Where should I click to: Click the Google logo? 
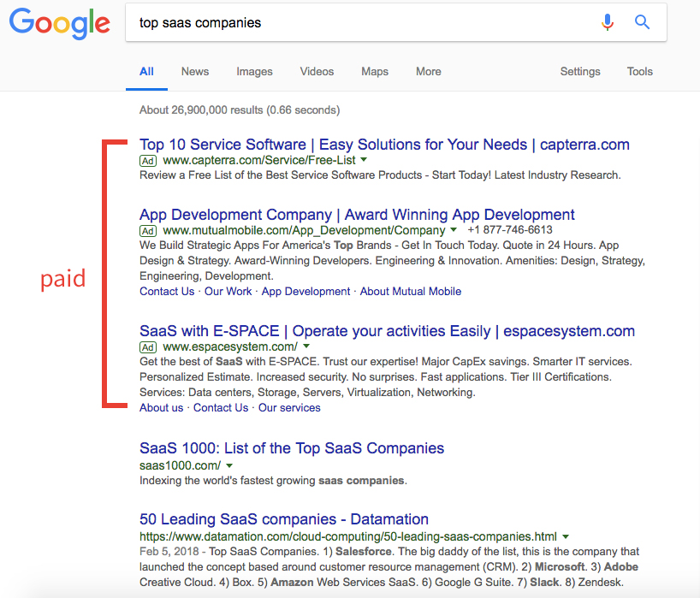[x=59, y=24]
